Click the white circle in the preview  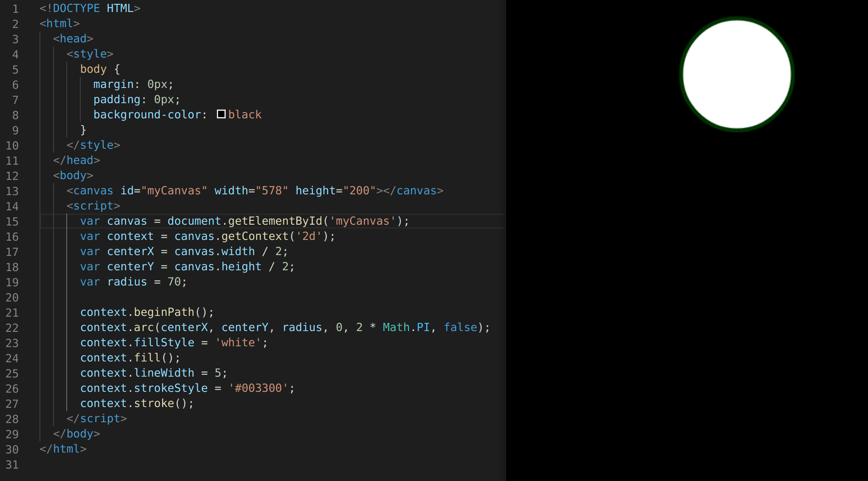click(x=737, y=74)
